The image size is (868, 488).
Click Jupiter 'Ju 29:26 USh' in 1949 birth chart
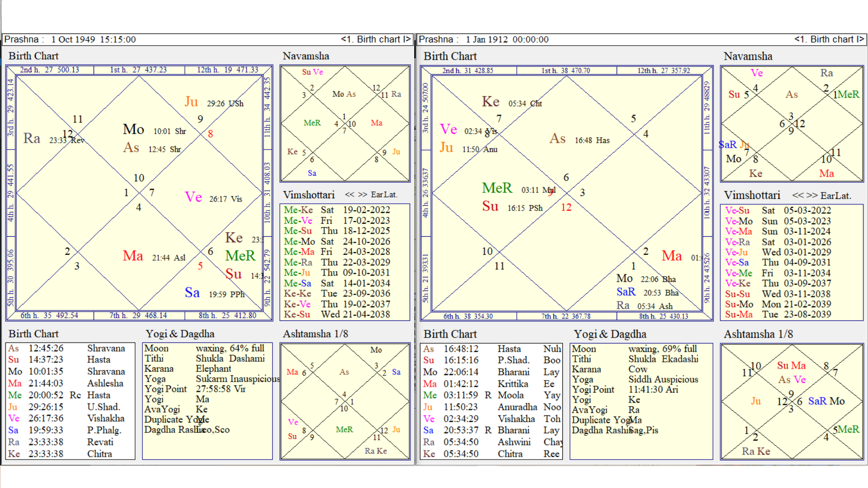(x=214, y=102)
